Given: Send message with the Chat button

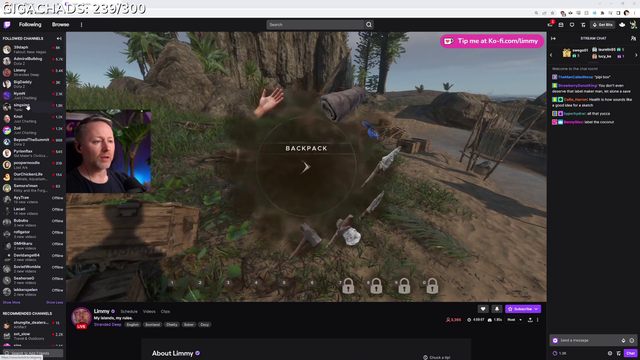Looking at the screenshot, I should pyautogui.click(x=630, y=353).
